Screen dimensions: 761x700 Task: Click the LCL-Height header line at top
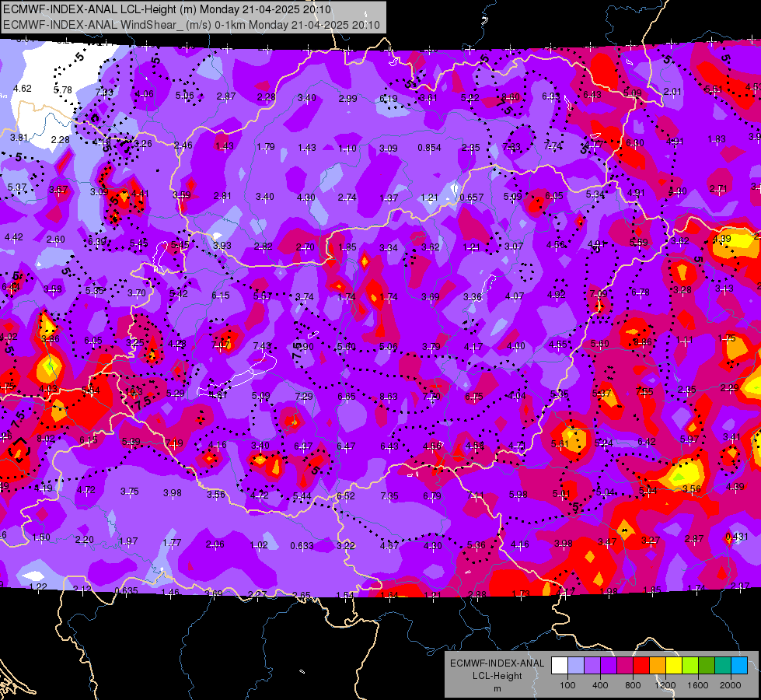tap(167, 9)
